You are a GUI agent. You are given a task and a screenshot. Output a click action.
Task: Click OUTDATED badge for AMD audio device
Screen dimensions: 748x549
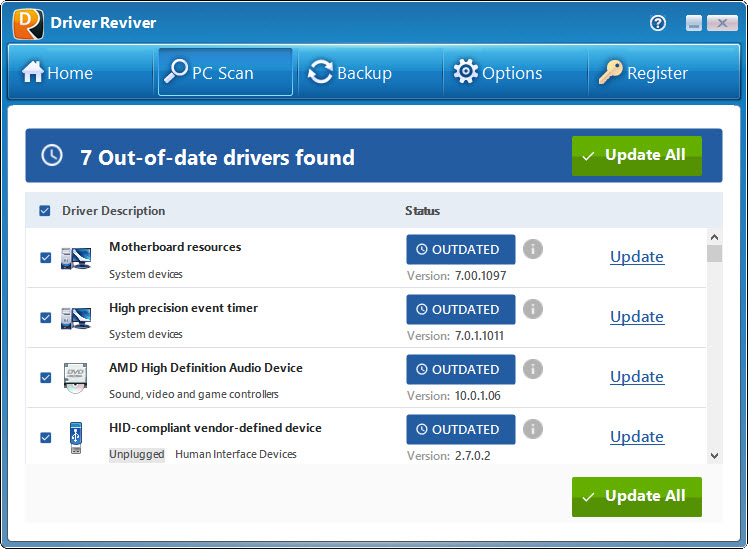(461, 370)
